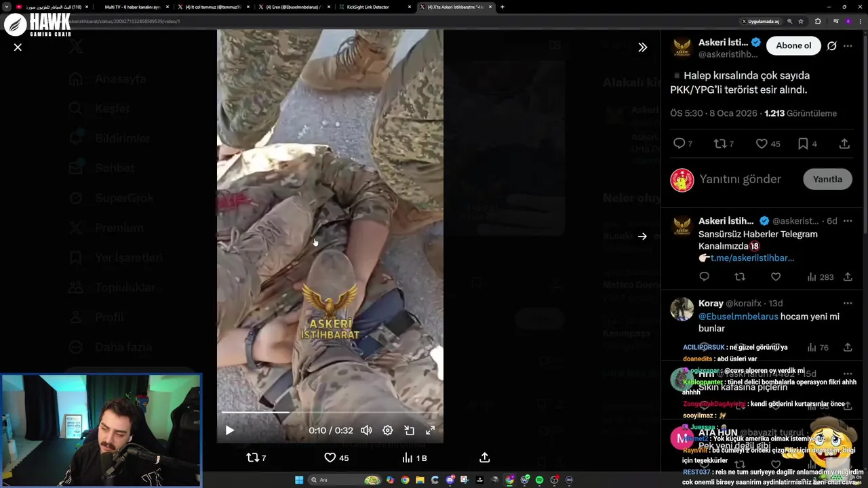Screen dimensions: 868x488
Task: Open Grok explain icon beside Abone ol
Action: (x=831, y=46)
